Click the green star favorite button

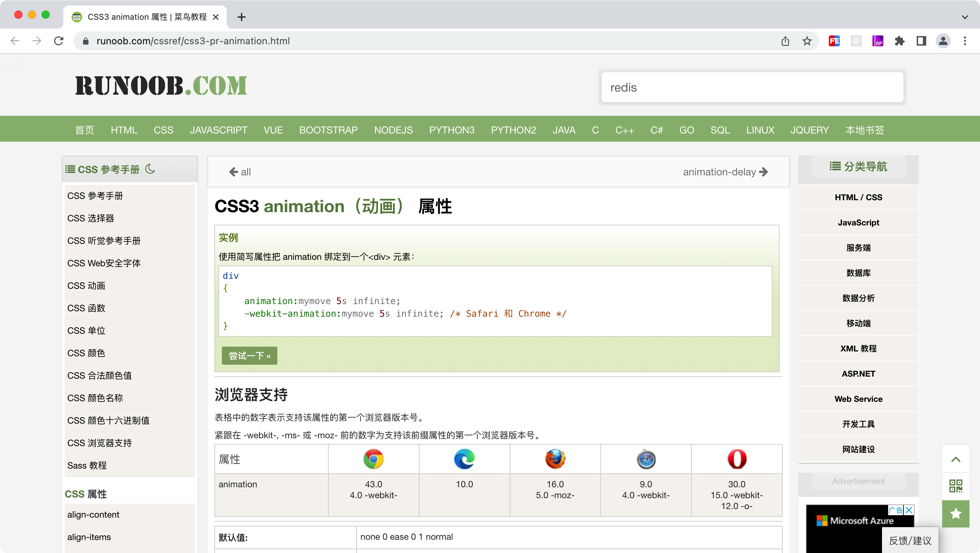pos(955,514)
